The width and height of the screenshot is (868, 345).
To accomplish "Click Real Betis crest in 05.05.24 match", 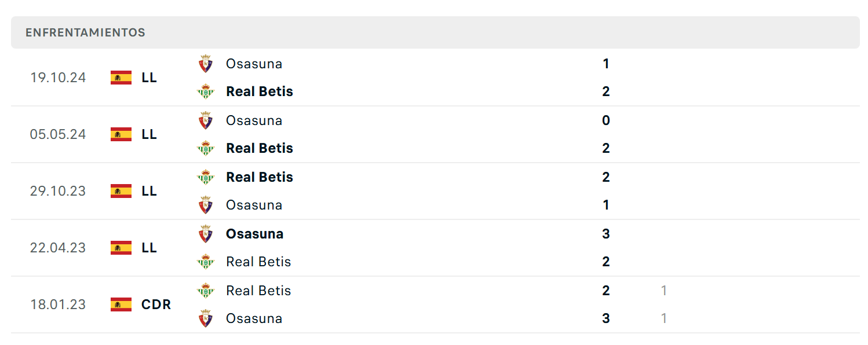I will pos(205,148).
